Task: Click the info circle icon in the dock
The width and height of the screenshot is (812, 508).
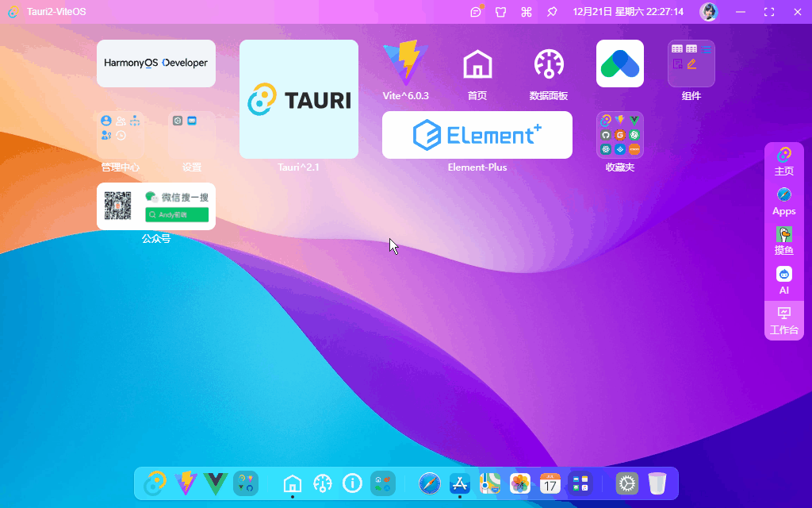Action: [353, 483]
